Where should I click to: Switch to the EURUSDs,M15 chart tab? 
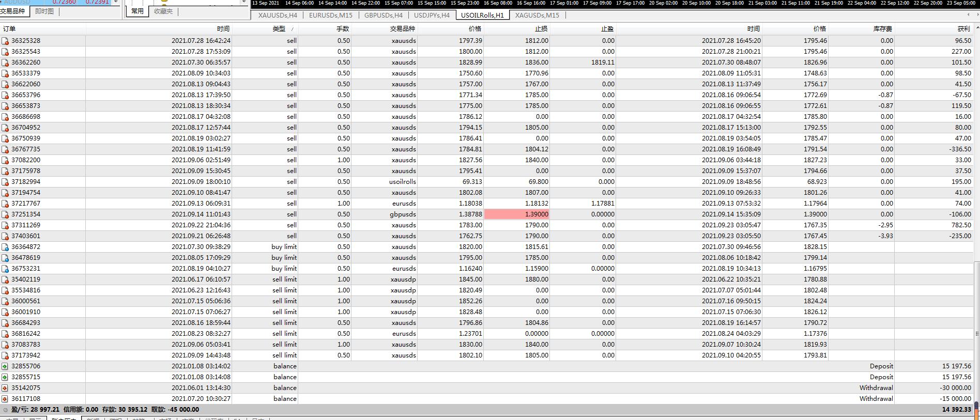331,15
